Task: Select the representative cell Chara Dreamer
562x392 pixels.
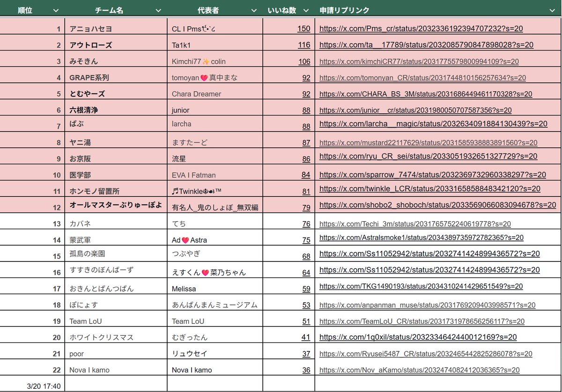Action: click(215, 91)
